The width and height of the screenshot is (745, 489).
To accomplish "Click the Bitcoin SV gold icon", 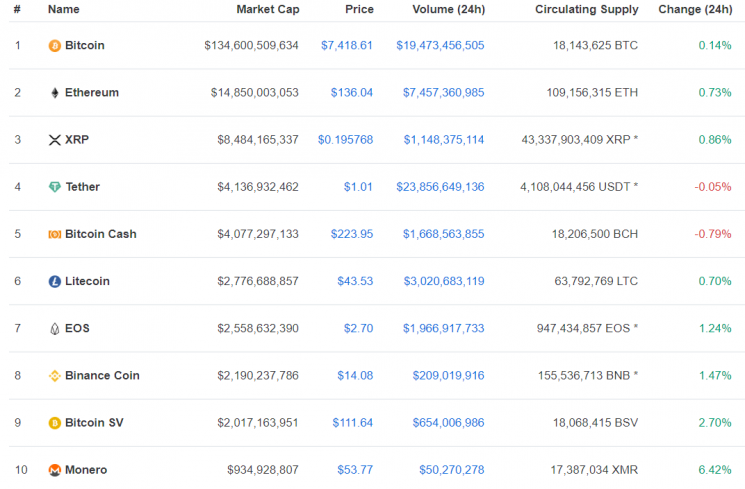I will [x=55, y=423].
